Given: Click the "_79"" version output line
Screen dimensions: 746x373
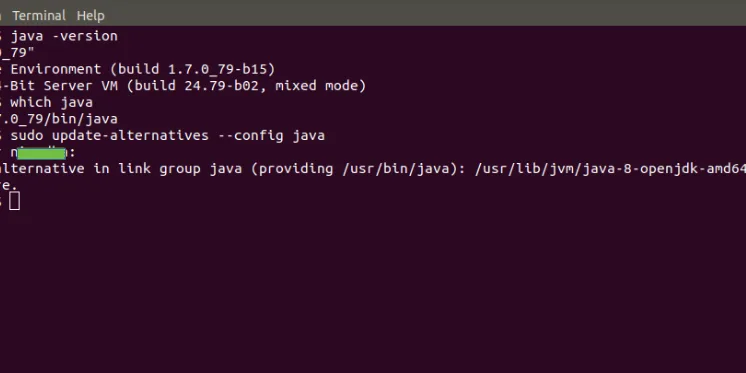Looking at the screenshot, I should 18,53.
